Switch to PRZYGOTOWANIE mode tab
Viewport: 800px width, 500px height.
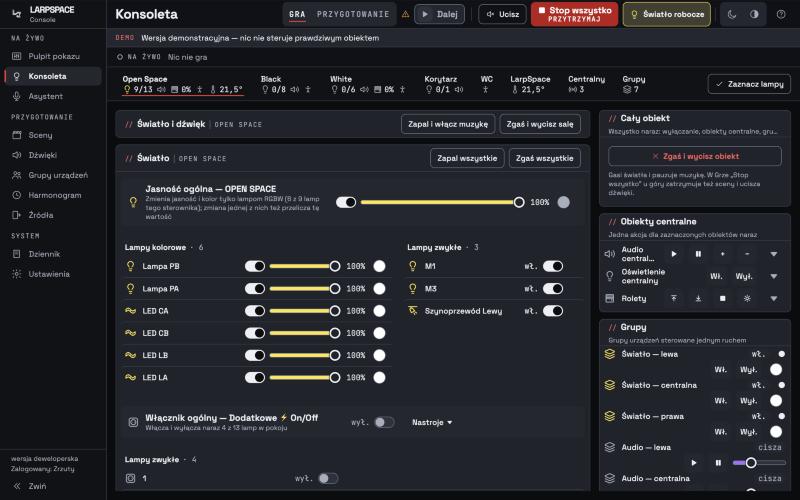coord(353,14)
